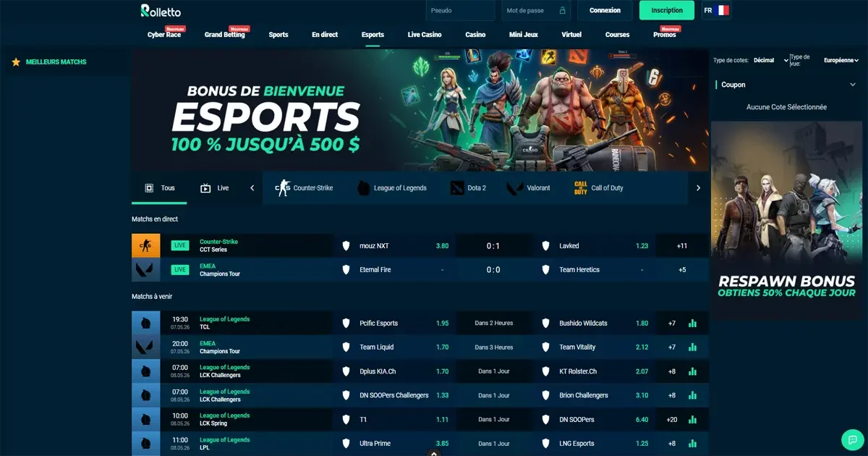Focus the Pseudo username field
868x456 pixels.
click(x=460, y=10)
